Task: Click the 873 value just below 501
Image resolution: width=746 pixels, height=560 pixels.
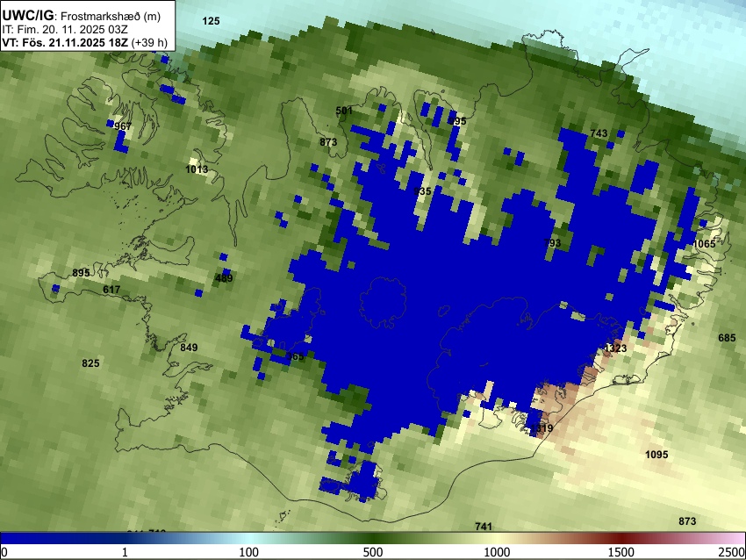Action: [x=328, y=142]
